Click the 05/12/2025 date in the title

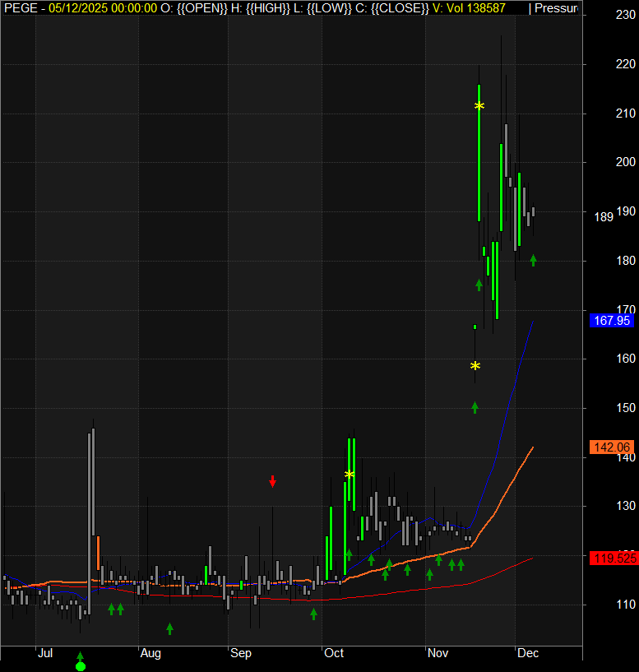click(77, 8)
